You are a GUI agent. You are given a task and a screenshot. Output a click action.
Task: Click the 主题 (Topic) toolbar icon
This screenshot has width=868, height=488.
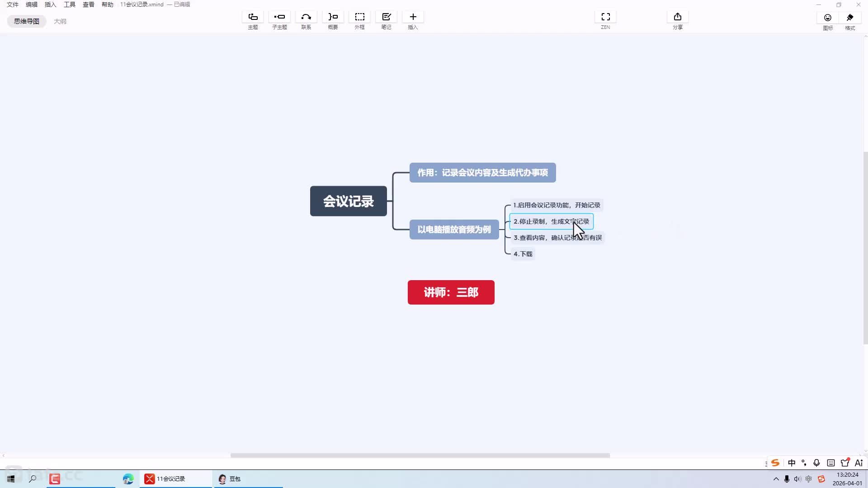(253, 17)
